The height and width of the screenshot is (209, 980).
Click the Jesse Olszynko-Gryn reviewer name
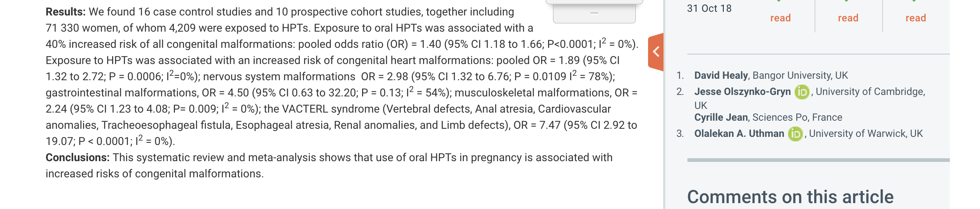pos(742,92)
